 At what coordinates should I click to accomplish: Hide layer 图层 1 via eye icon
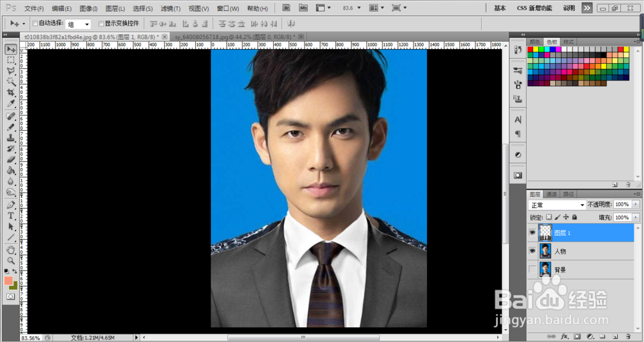pos(533,233)
